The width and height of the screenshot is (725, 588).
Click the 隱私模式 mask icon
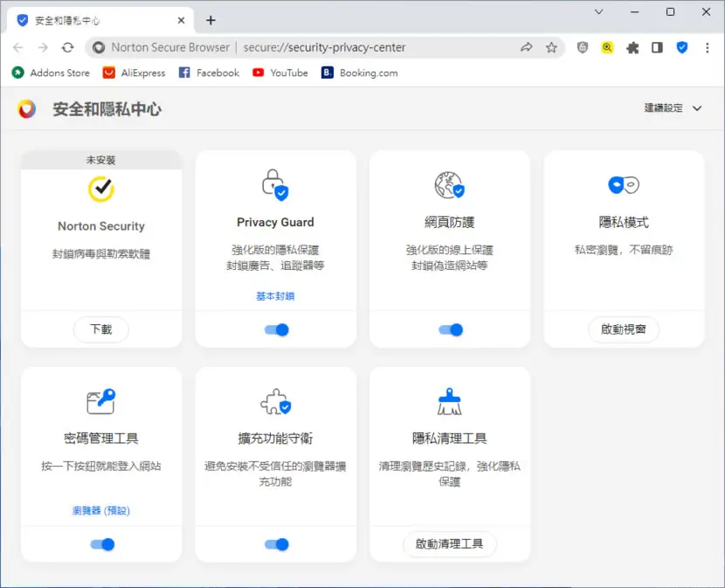[624, 185]
